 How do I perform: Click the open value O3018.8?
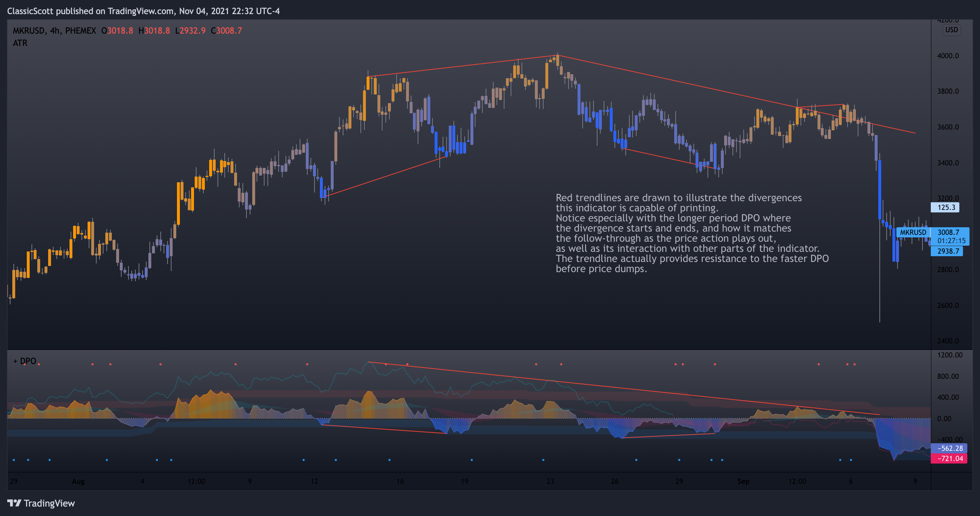pos(117,30)
